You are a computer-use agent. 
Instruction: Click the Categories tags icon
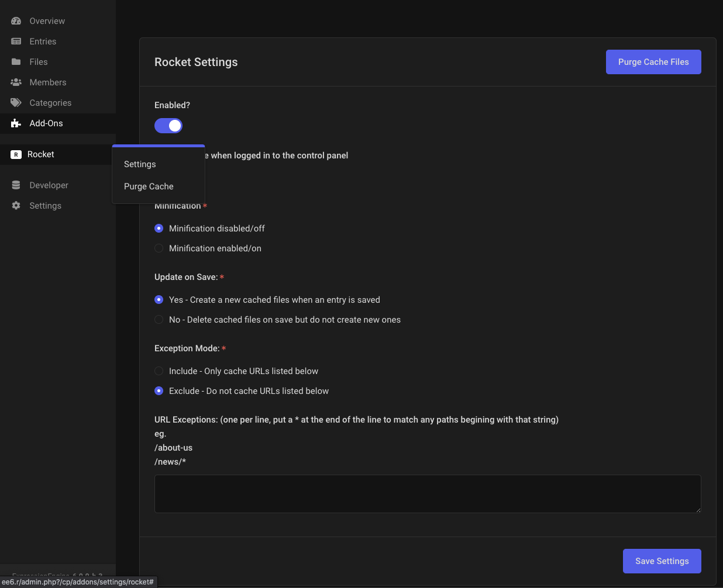coord(16,103)
